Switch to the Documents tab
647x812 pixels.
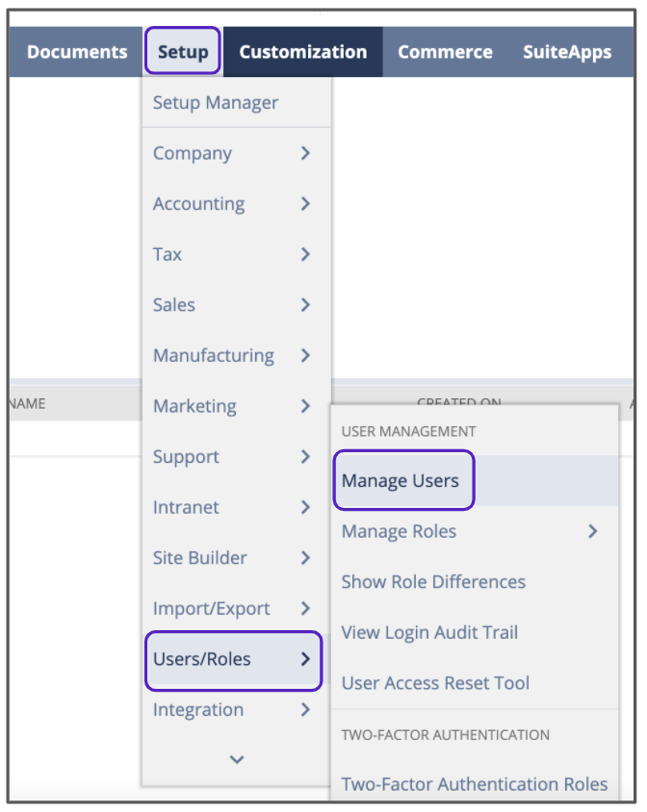click(x=77, y=52)
